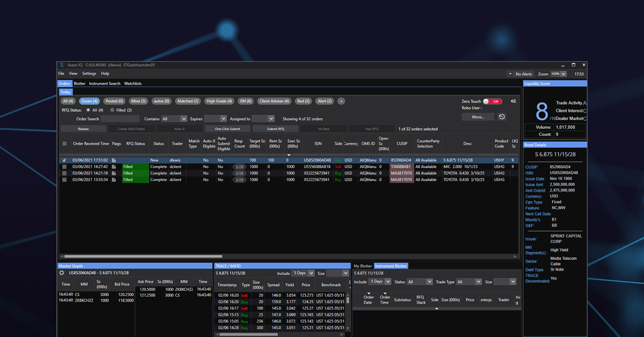
Task: Check the 13:55:54 order row checkbox
Action: [x=64, y=180]
